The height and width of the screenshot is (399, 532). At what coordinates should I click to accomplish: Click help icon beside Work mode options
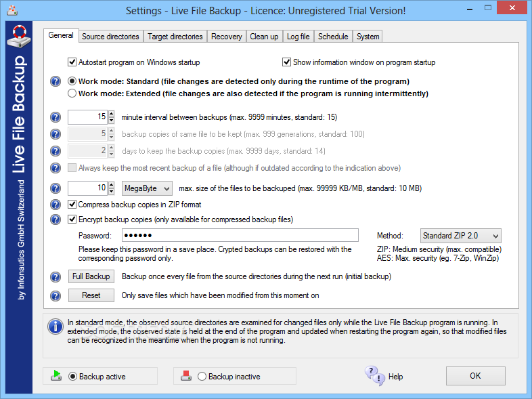click(56, 81)
